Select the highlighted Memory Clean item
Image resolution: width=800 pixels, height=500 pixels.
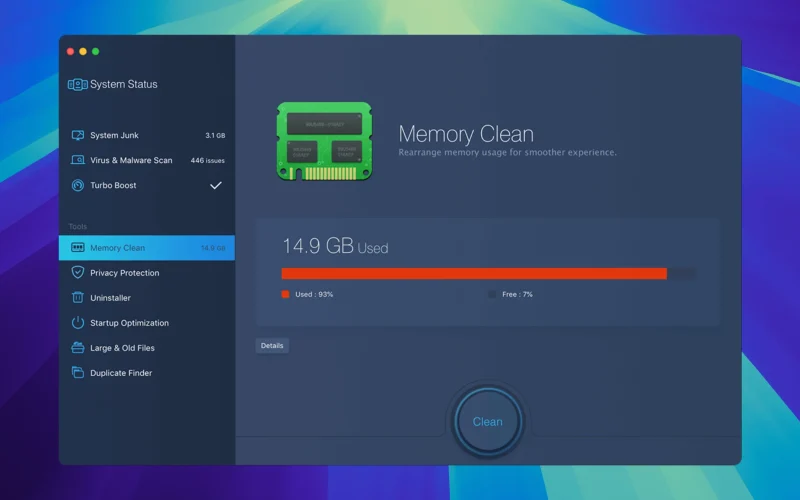[x=147, y=247]
